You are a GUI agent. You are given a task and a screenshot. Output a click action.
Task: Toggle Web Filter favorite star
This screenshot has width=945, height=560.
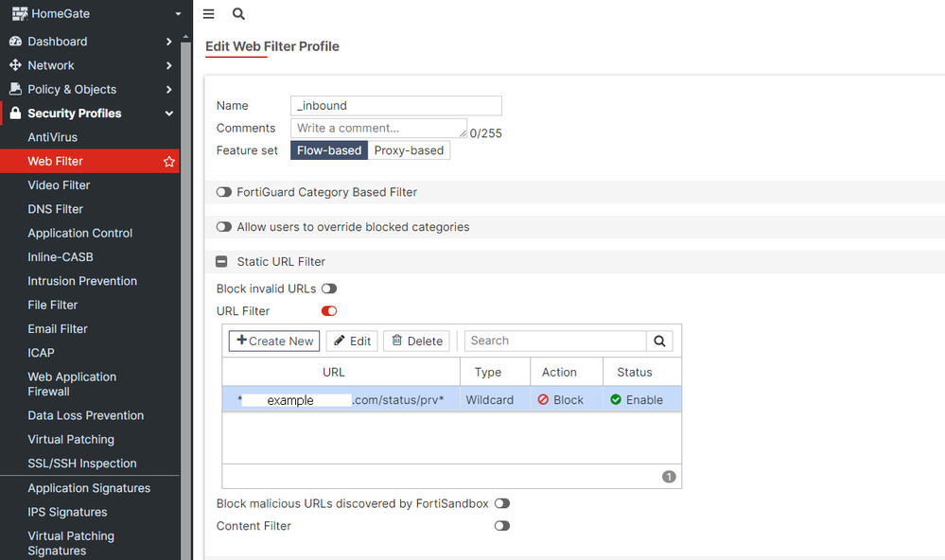168,162
